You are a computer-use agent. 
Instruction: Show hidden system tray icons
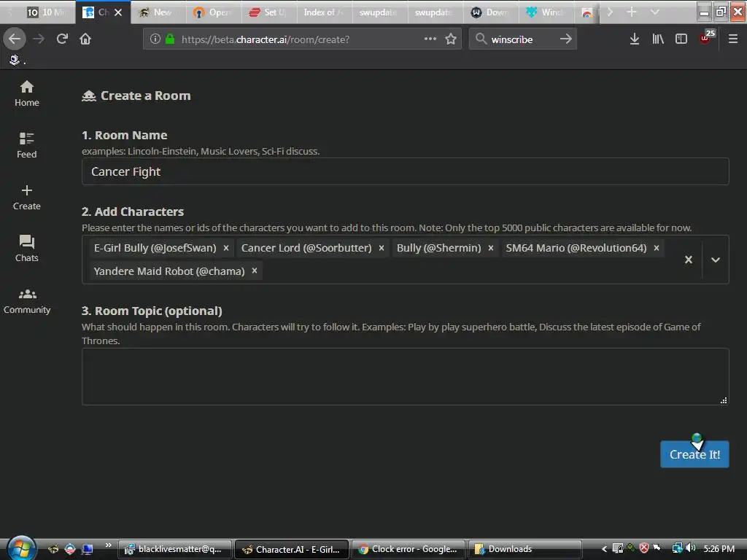(604, 548)
